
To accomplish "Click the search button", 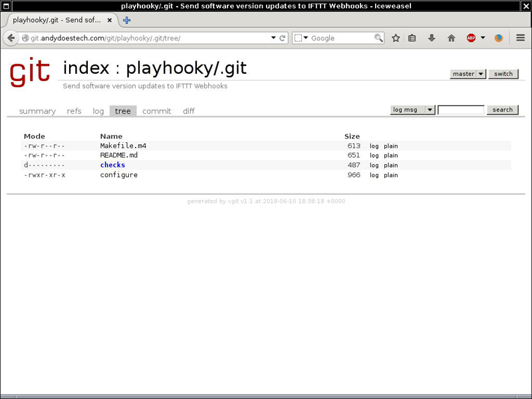I will click(503, 110).
